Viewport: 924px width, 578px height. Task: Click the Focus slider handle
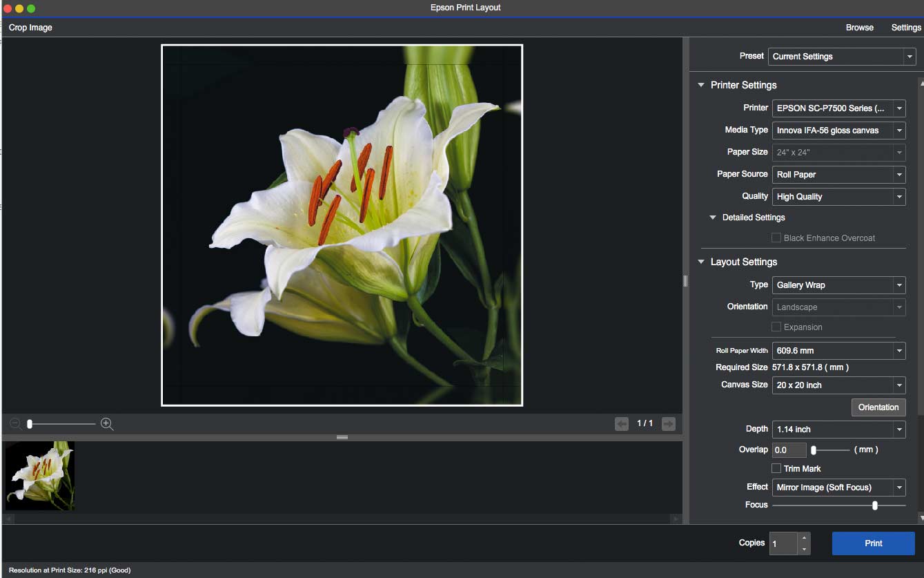pyautogui.click(x=875, y=505)
